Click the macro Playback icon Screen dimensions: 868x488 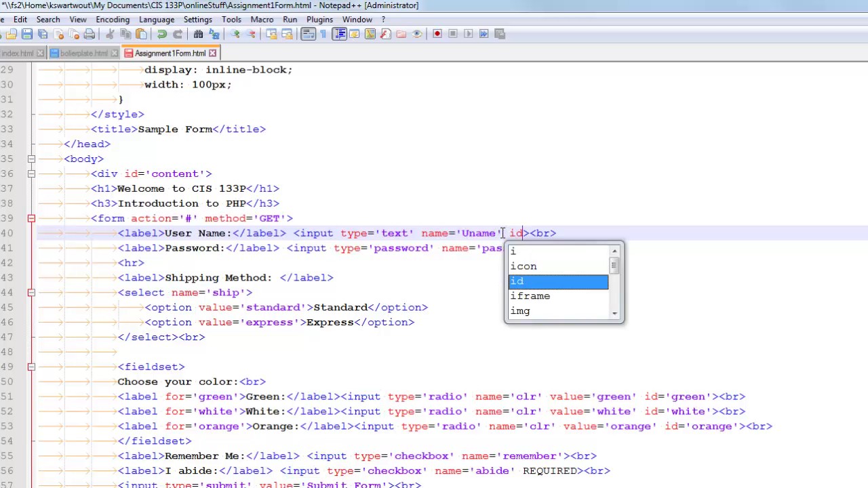point(469,34)
